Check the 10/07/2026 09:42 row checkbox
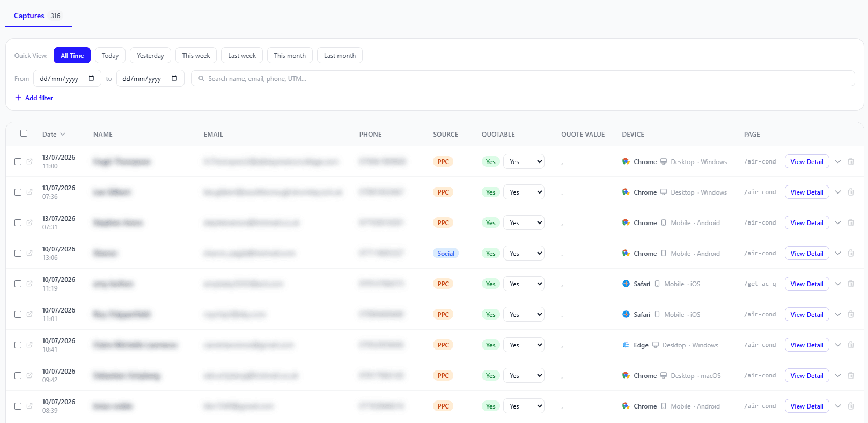The height and width of the screenshot is (423, 868). click(18, 375)
